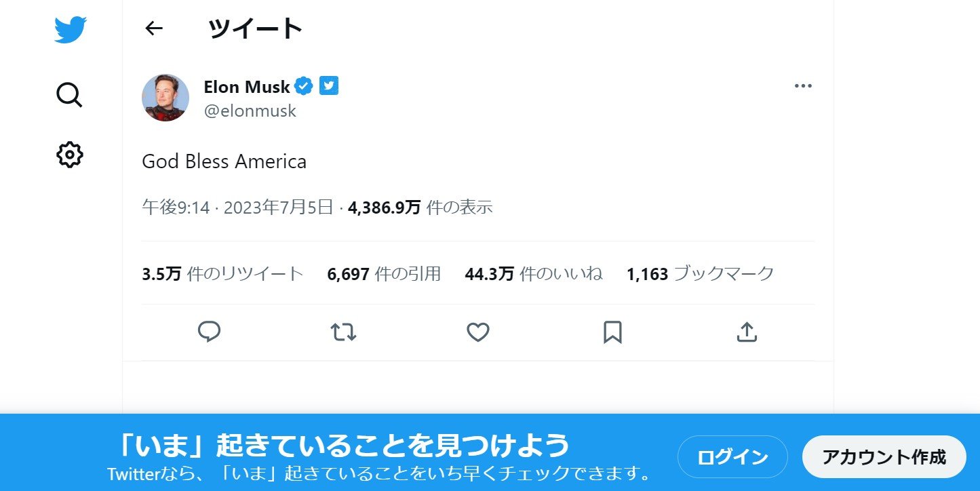Open the 件のリツイート list
This screenshot has height=491, width=980.
[222, 274]
